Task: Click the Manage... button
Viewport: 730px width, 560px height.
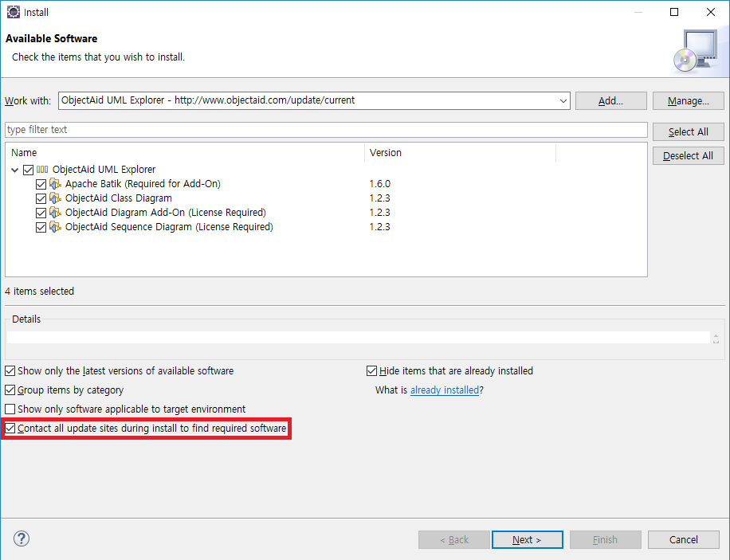Action: click(688, 101)
